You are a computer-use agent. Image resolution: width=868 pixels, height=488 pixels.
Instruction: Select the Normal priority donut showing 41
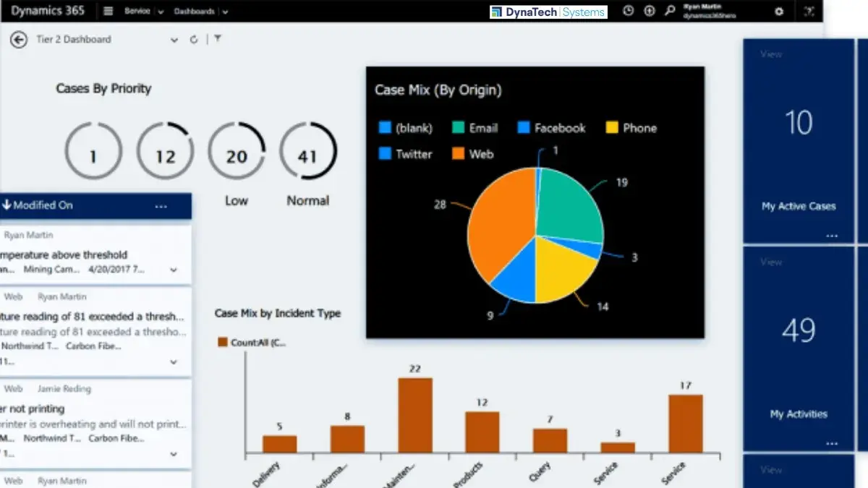coord(307,152)
